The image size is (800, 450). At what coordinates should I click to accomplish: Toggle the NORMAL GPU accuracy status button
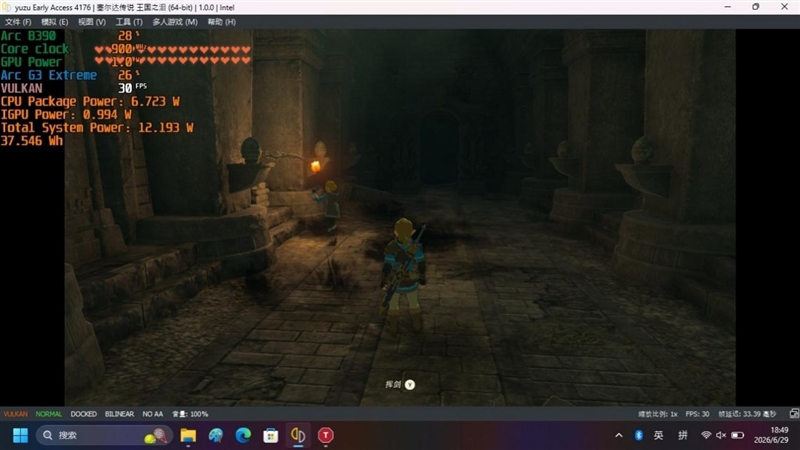point(48,414)
